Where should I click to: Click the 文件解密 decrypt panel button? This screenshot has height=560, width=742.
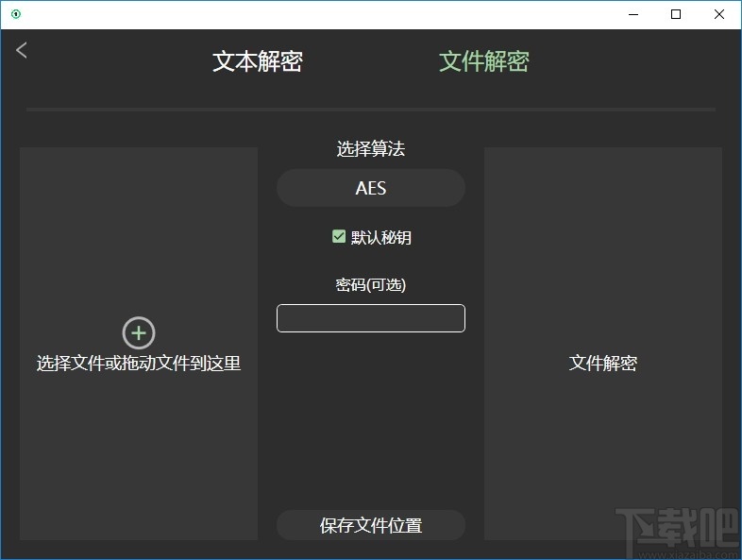tap(603, 344)
